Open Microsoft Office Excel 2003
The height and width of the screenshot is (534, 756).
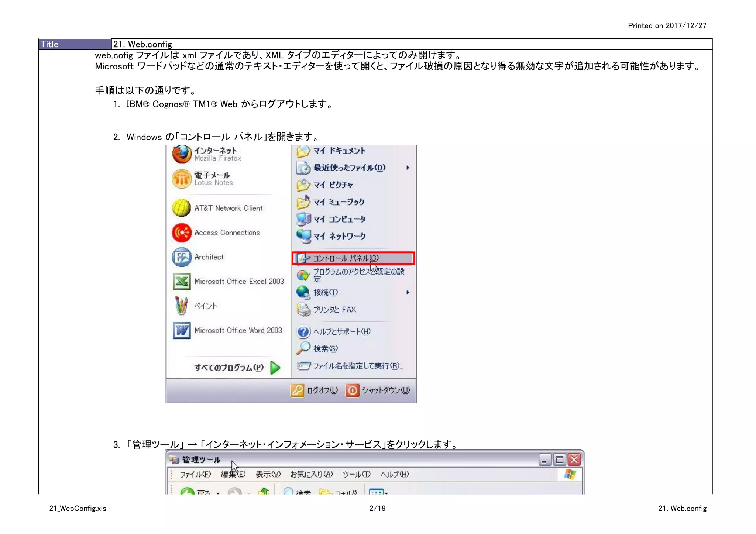tap(238, 282)
